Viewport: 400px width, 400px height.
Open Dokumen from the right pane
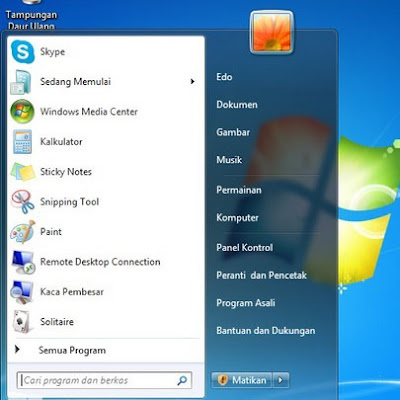237,105
